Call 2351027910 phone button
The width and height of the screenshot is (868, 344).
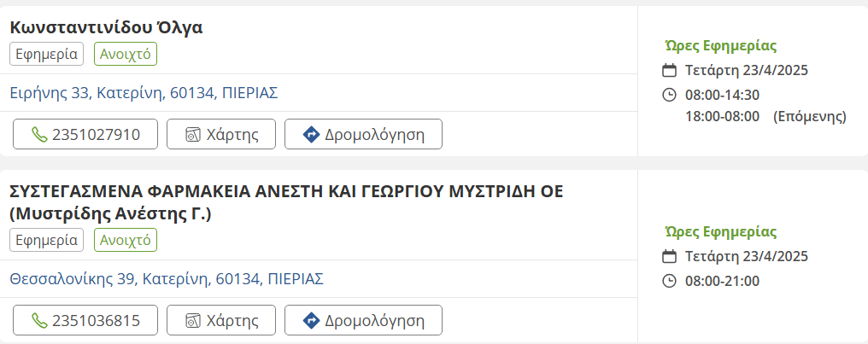coord(85,135)
